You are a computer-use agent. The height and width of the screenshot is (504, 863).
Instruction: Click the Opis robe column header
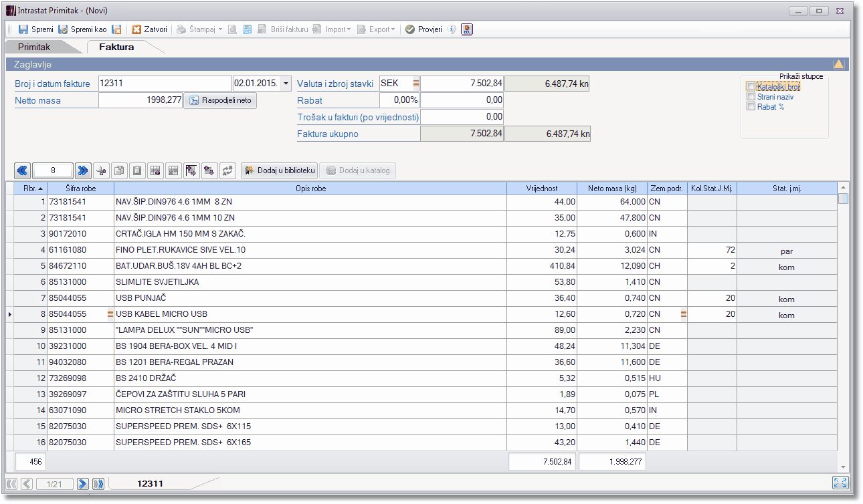coord(310,188)
